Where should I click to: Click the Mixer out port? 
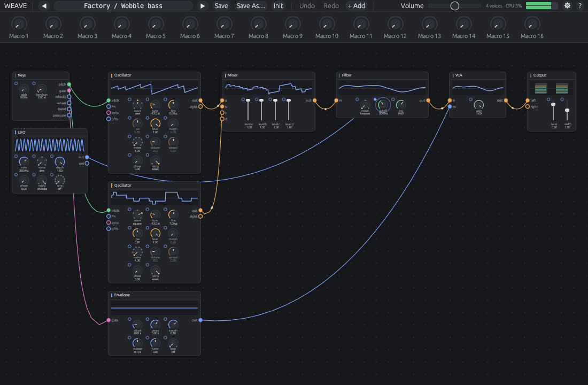[x=315, y=100]
